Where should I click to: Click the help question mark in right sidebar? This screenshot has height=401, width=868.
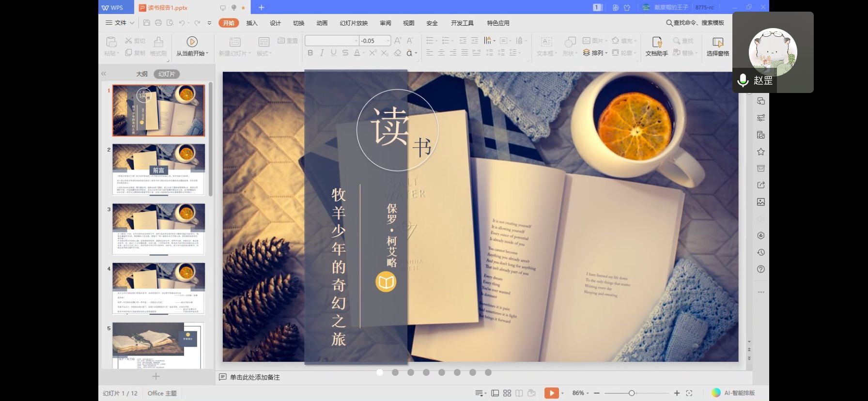(x=761, y=269)
